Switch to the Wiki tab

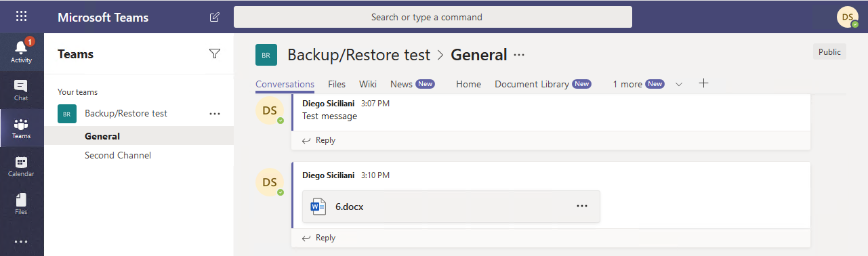tap(368, 84)
